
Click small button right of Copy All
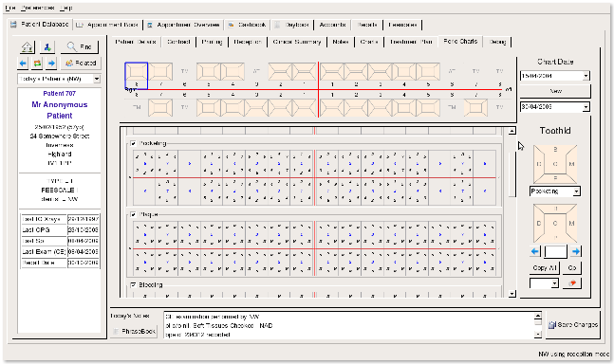coord(572,268)
